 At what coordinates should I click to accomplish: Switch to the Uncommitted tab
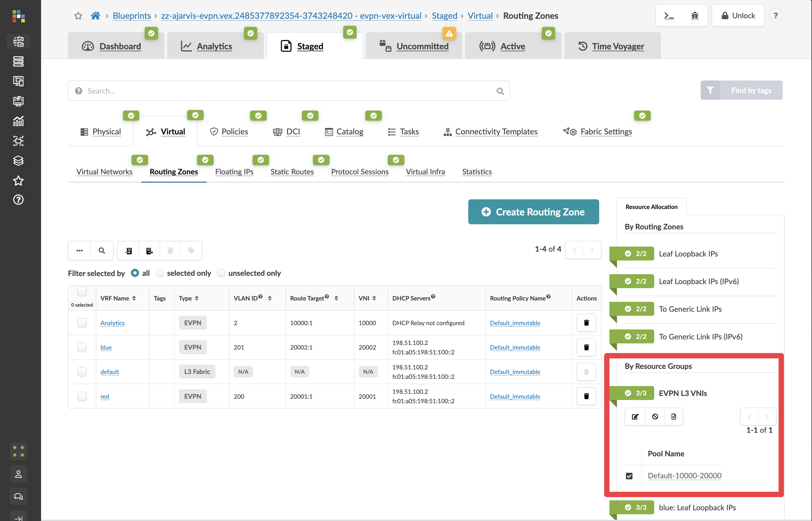pyautogui.click(x=422, y=46)
